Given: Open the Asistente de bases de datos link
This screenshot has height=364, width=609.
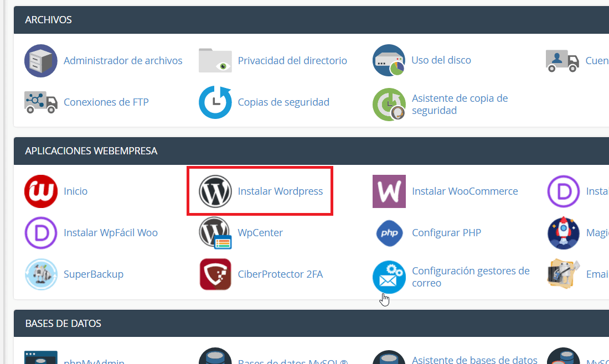Looking at the screenshot, I should tap(474, 360).
